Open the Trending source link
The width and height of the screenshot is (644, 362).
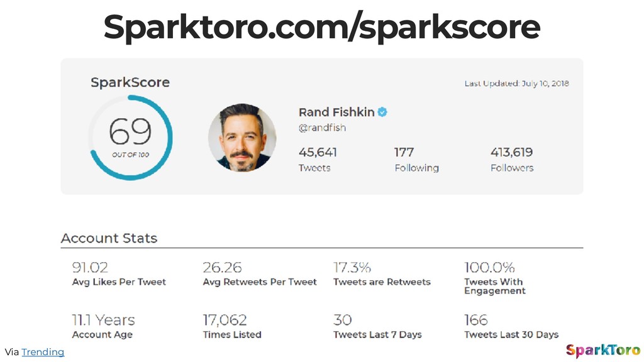pyautogui.click(x=43, y=352)
